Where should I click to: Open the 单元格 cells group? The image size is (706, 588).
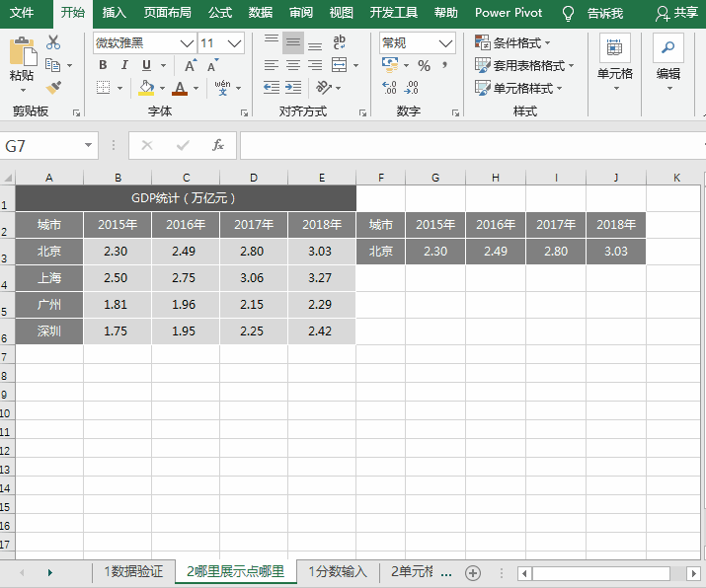tap(615, 63)
